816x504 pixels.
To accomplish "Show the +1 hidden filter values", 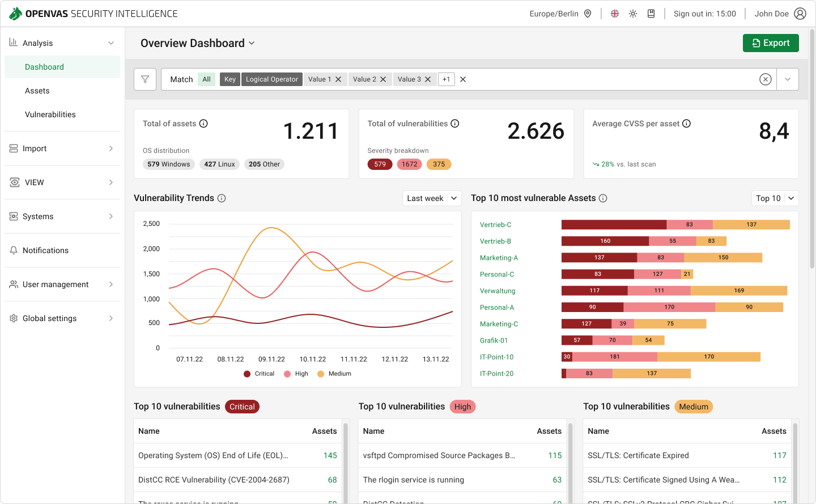I will click(x=447, y=79).
